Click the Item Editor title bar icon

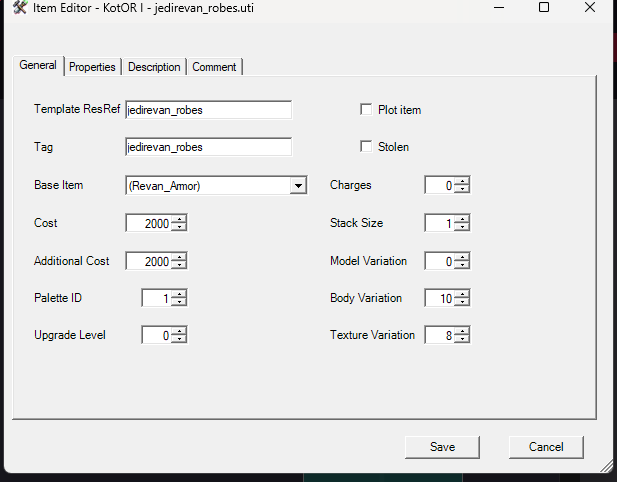click(20, 7)
